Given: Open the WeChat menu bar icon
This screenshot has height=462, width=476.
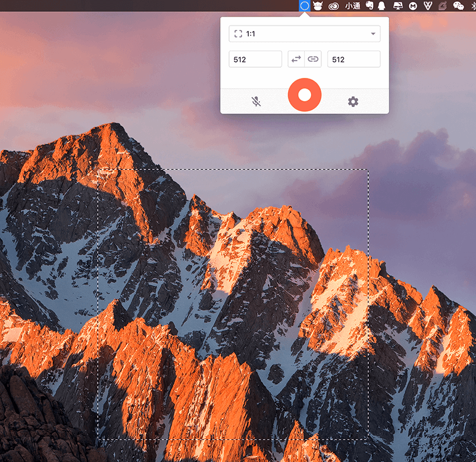Looking at the screenshot, I should (x=458, y=6).
